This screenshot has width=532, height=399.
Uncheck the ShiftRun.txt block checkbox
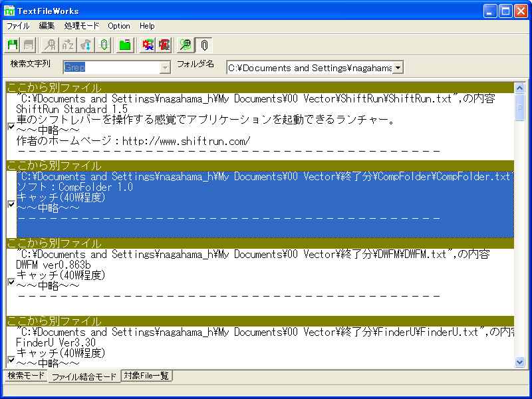11,126
